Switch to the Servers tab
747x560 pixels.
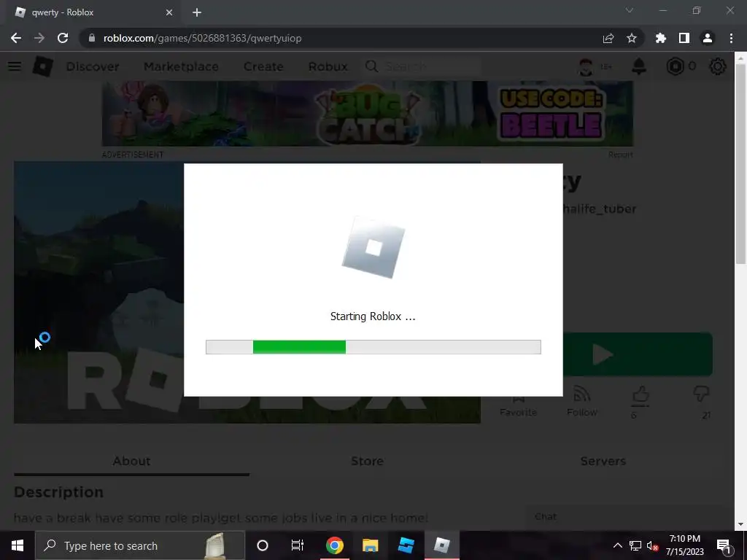(x=603, y=461)
